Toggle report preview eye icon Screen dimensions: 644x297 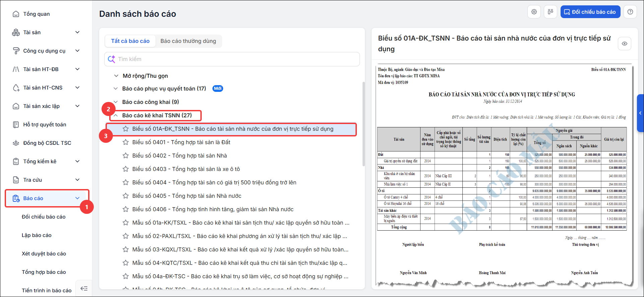tap(625, 44)
